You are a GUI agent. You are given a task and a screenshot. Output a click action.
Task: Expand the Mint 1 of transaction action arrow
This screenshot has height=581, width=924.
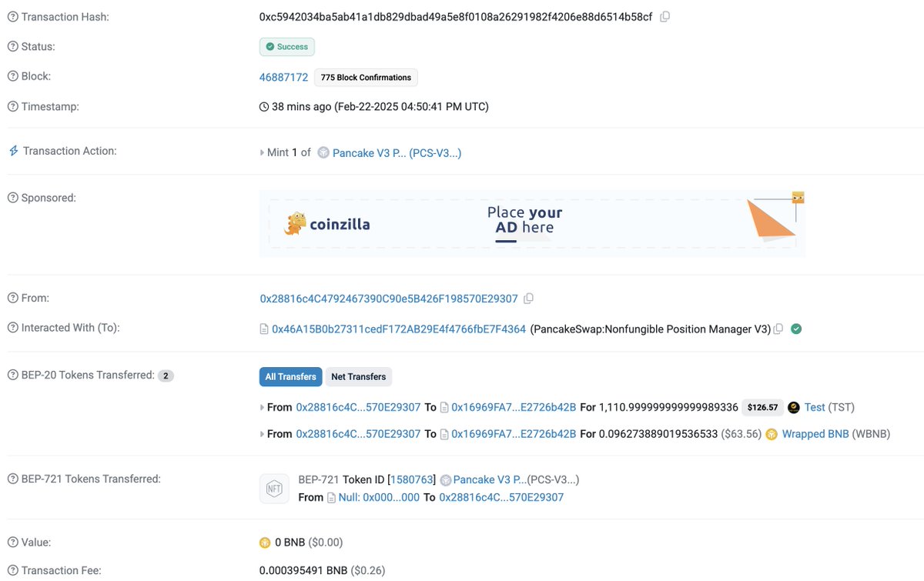pos(262,153)
